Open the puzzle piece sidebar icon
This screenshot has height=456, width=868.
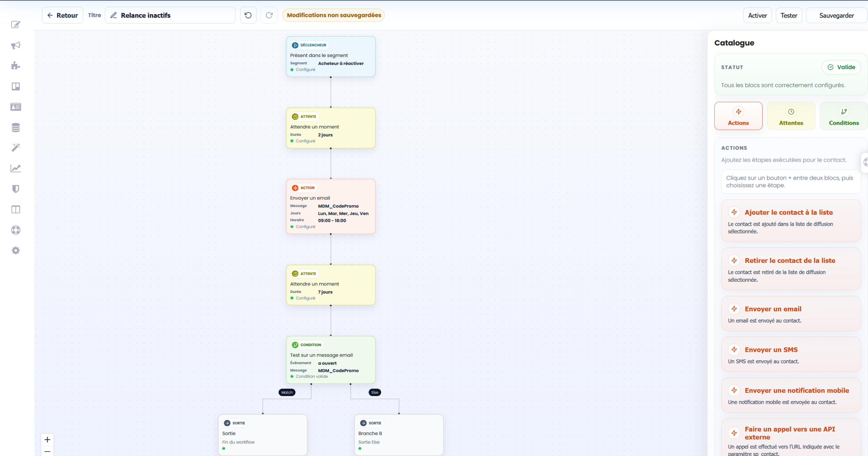[x=16, y=66]
